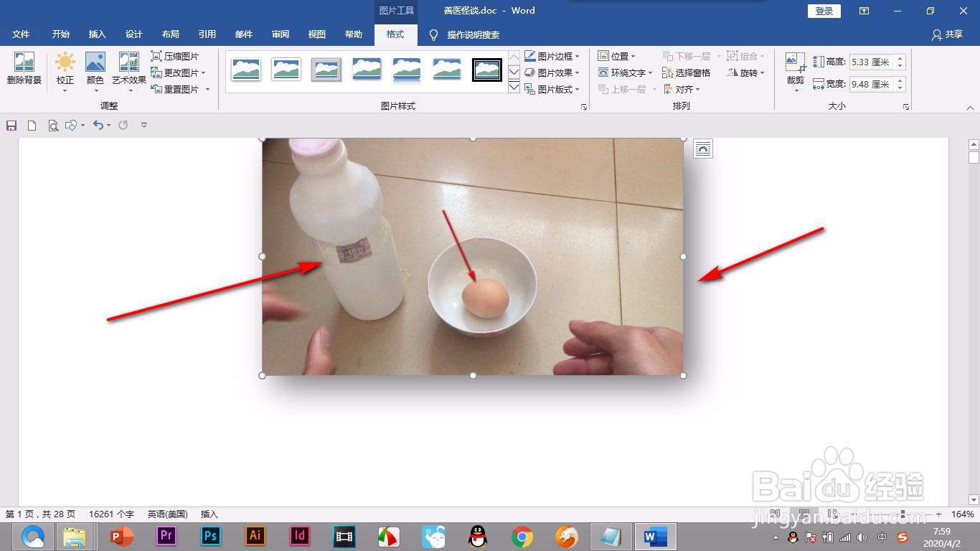Click the 宽度 (Width) value field
The image size is (980, 551).
871,85
